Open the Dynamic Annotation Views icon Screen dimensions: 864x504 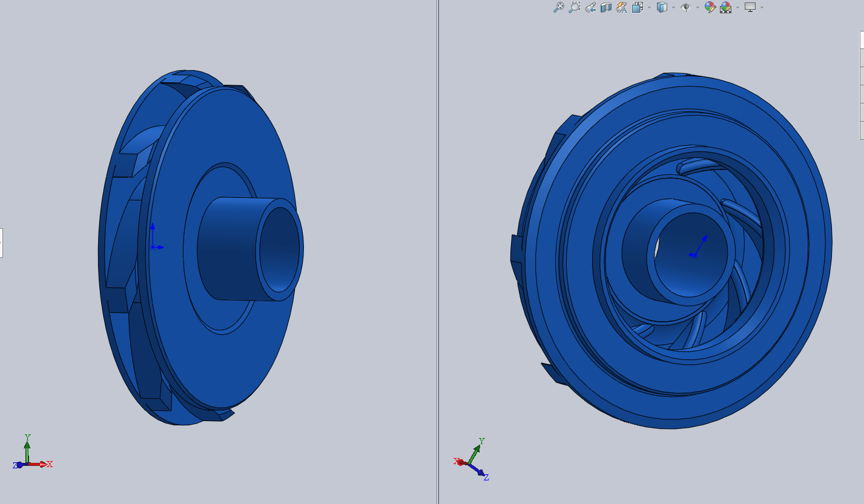coord(622,7)
